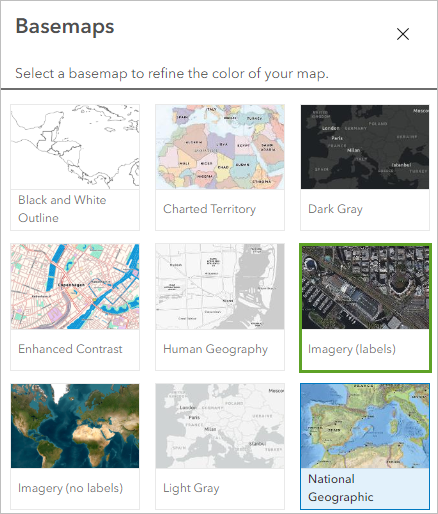This screenshot has height=514, width=438.
Task: Select the Black and White Outline thumbnail
Action: coord(75,147)
